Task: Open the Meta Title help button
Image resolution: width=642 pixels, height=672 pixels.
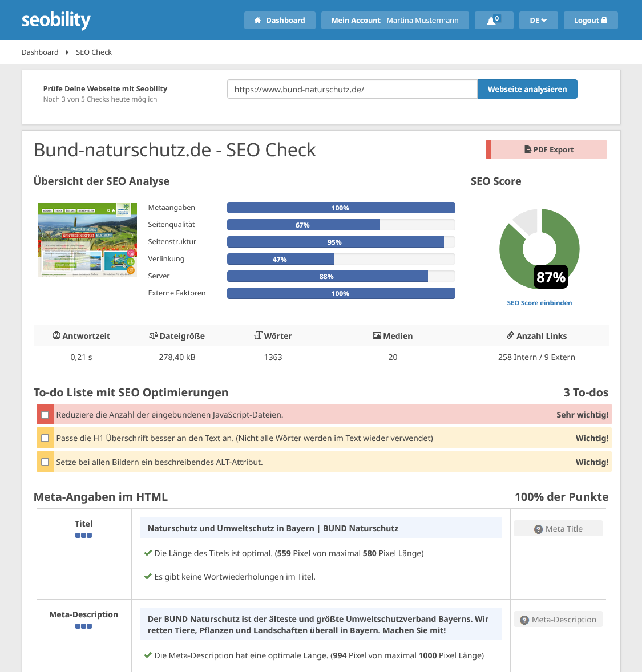Action: 558,529
